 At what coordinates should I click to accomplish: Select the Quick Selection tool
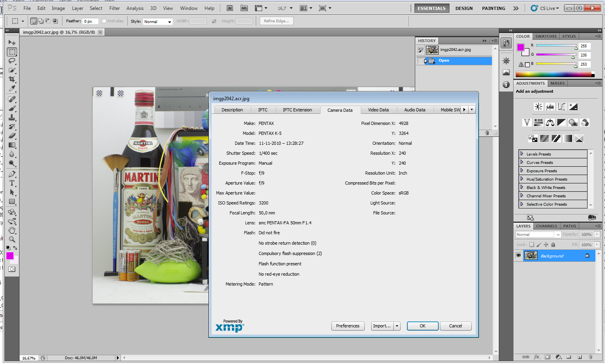pos(12,70)
